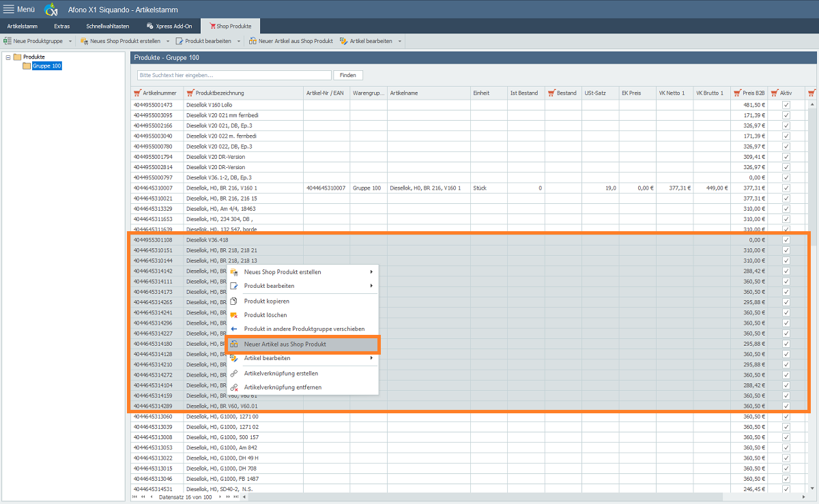Sort by EK Preis column header
Screen dimensions: 819x504
point(637,93)
